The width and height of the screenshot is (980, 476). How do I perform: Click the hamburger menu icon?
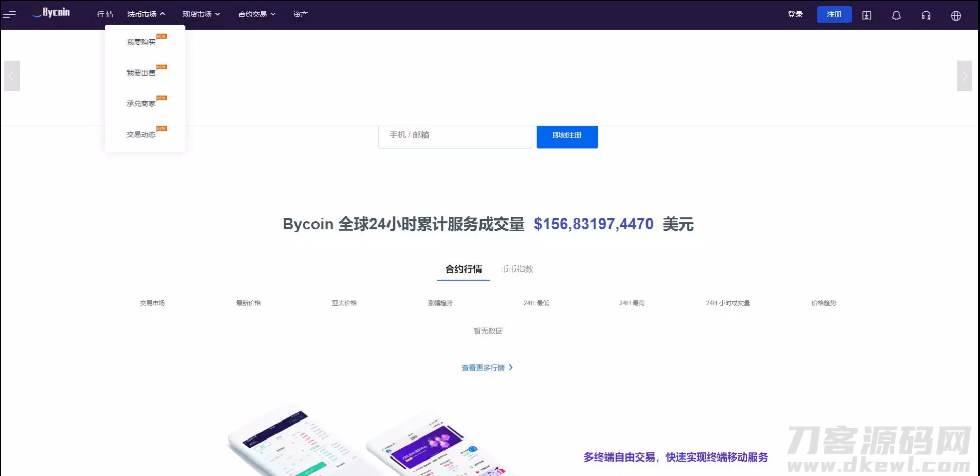coord(9,14)
